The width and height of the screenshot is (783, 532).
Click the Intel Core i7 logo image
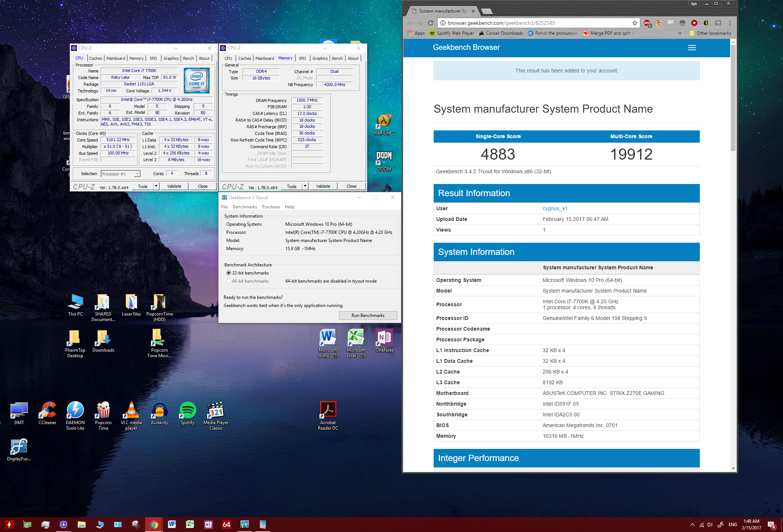point(197,80)
